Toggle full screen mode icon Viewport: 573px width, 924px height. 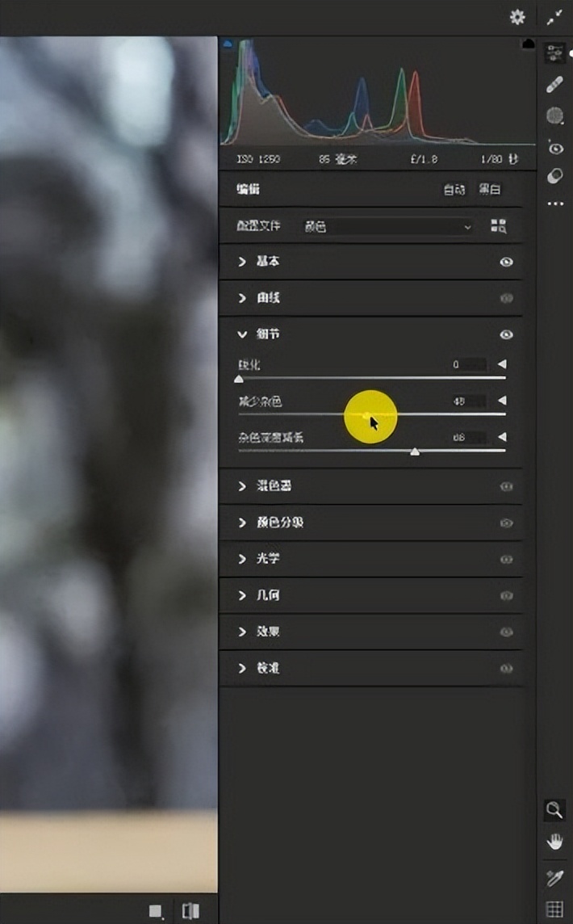coord(554,18)
